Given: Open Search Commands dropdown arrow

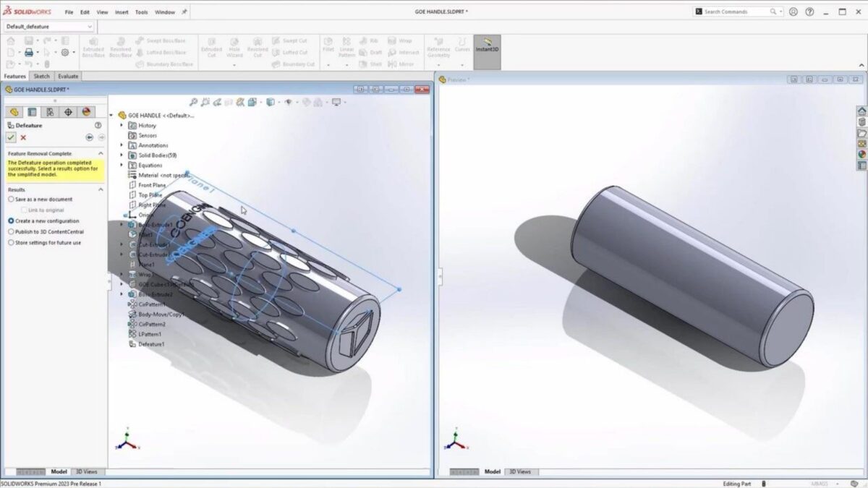Looking at the screenshot, I should 780,12.
